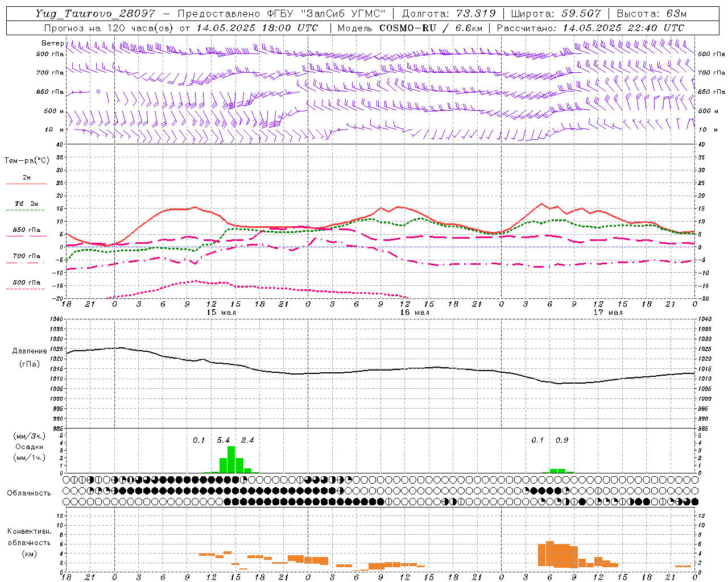
Task: Click the Облачность row label
Action: [29, 493]
